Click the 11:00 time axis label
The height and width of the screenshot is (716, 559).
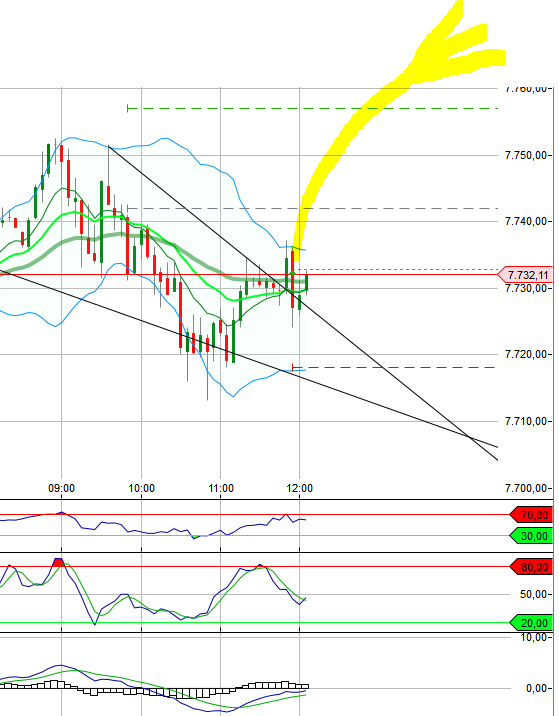click(x=221, y=488)
